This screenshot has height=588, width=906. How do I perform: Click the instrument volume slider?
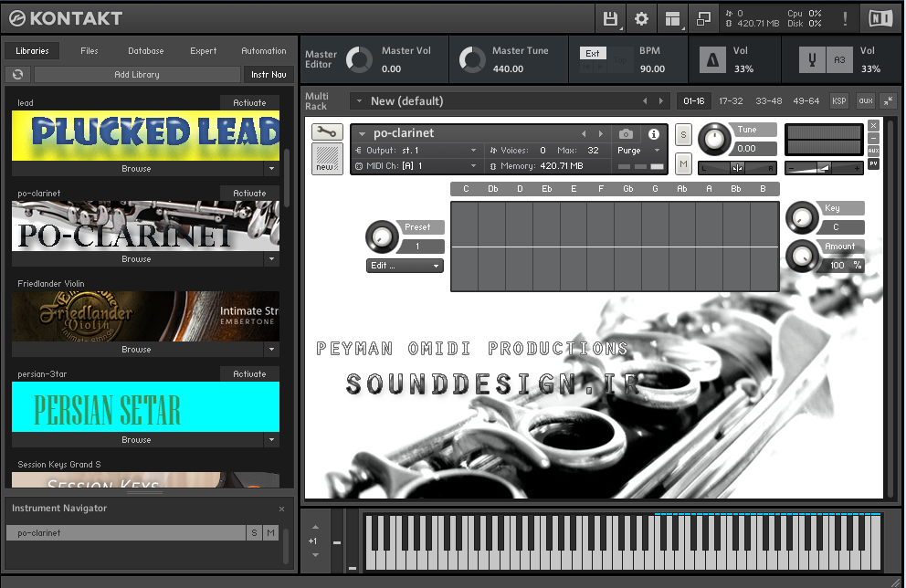[824, 168]
